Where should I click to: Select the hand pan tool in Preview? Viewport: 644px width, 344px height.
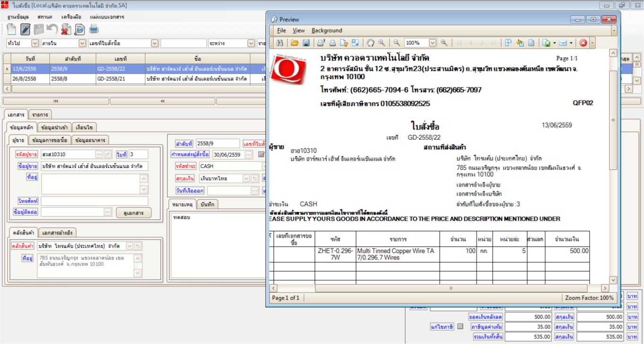coord(370,43)
